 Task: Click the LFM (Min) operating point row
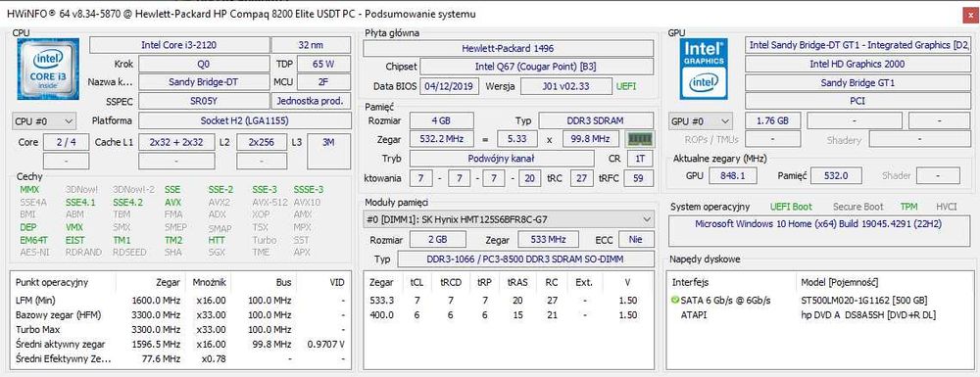pos(180,301)
